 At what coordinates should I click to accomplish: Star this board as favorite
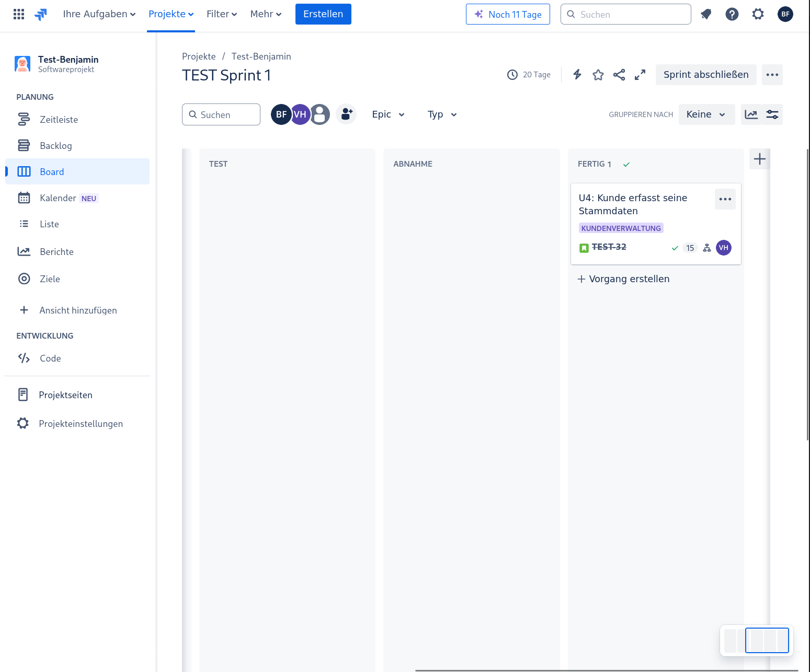pyautogui.click(x=598, y=75)
